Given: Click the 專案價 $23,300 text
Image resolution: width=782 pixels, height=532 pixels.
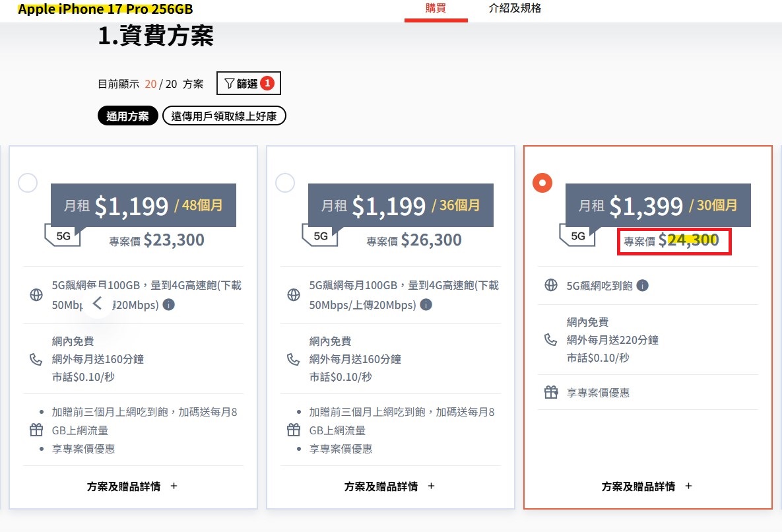Looking at the screenshot, I should (156, 240).
